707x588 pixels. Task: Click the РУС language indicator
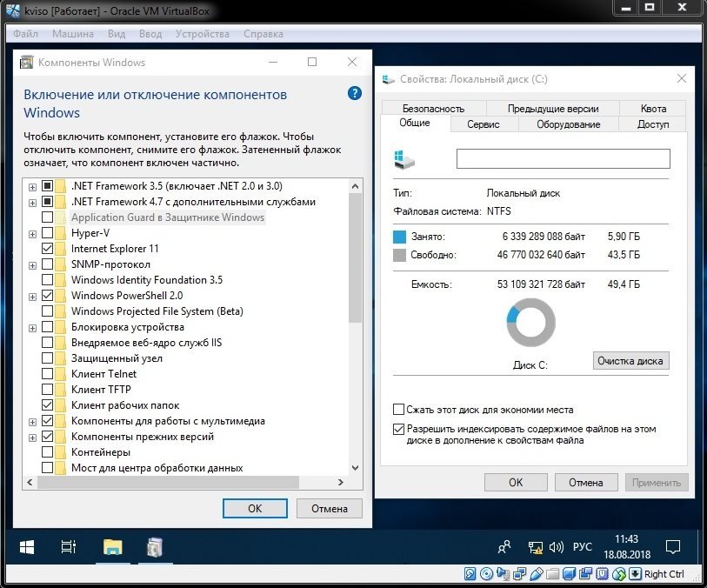click(x=582, y=546)
